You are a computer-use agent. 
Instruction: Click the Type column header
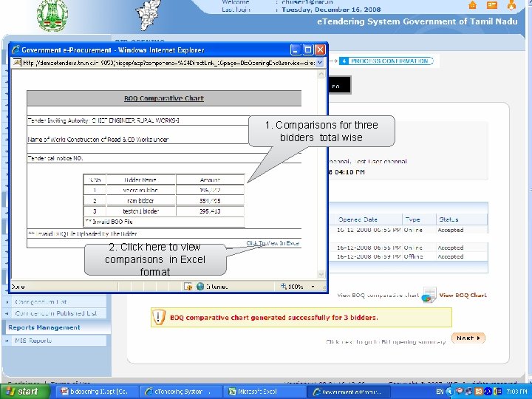tap(412, 219)
